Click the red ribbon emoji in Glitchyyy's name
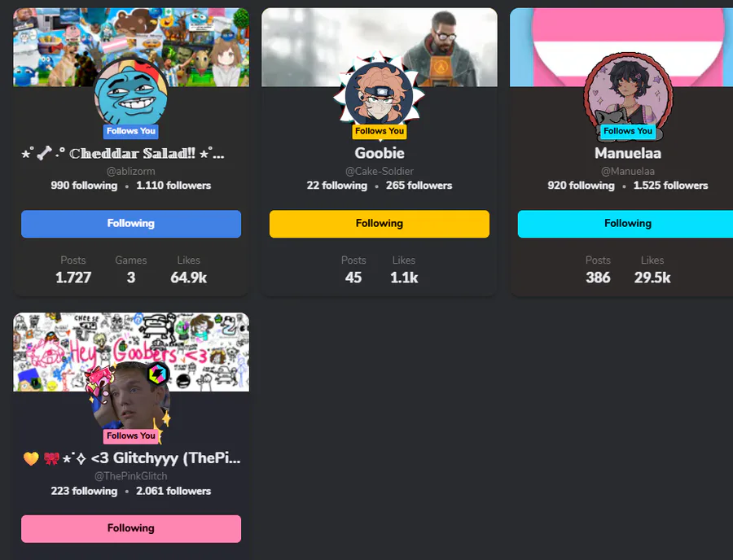 tap(51, 458)
